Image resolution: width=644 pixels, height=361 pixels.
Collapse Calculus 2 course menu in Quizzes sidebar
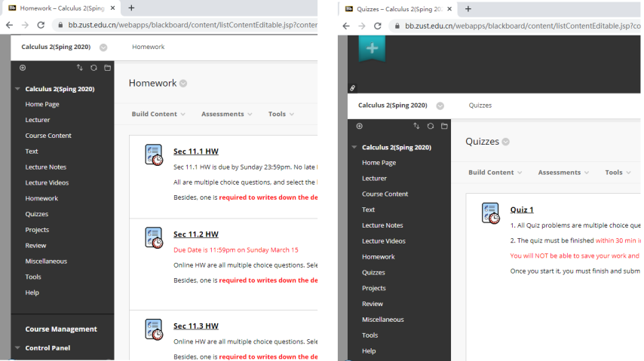[x=354, y=147]
